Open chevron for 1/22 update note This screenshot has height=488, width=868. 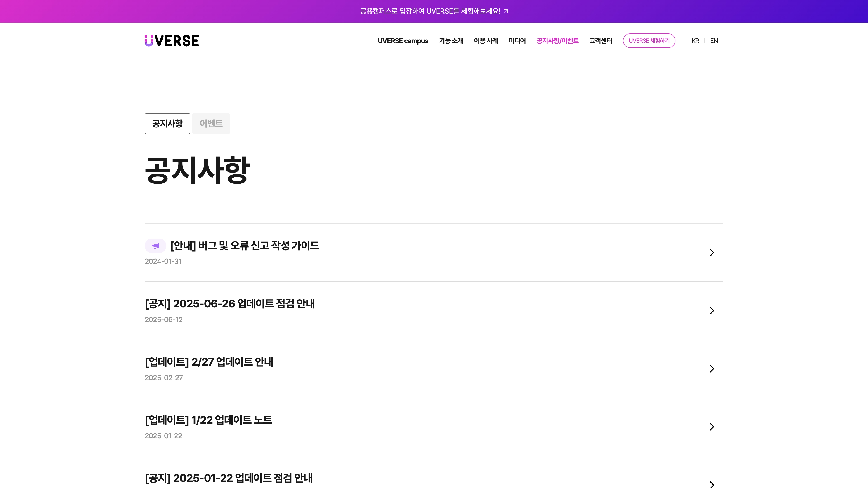712,427
